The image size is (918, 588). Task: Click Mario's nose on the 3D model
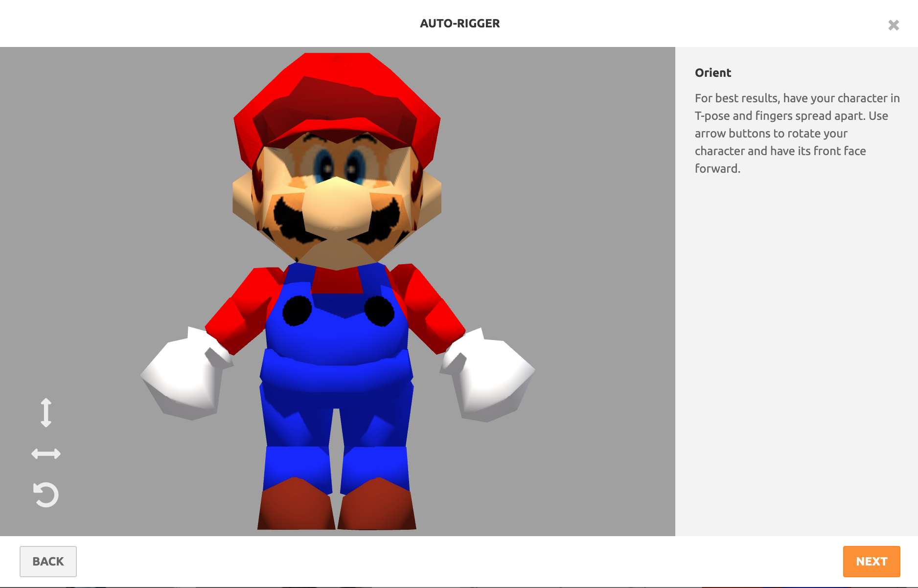pyautogui.click(x=337, y=205)
